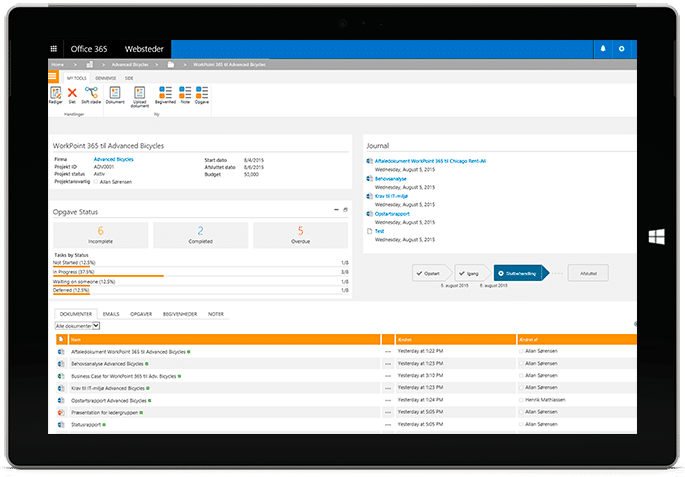Screen dimensions: 685x477
Task: Open the OPGAVER tab
Action: click(141, 314)
